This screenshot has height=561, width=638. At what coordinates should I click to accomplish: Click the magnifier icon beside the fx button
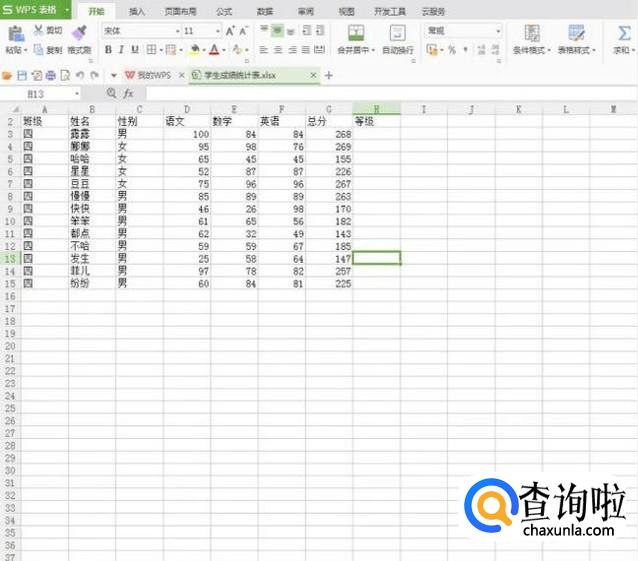(111, 93)
